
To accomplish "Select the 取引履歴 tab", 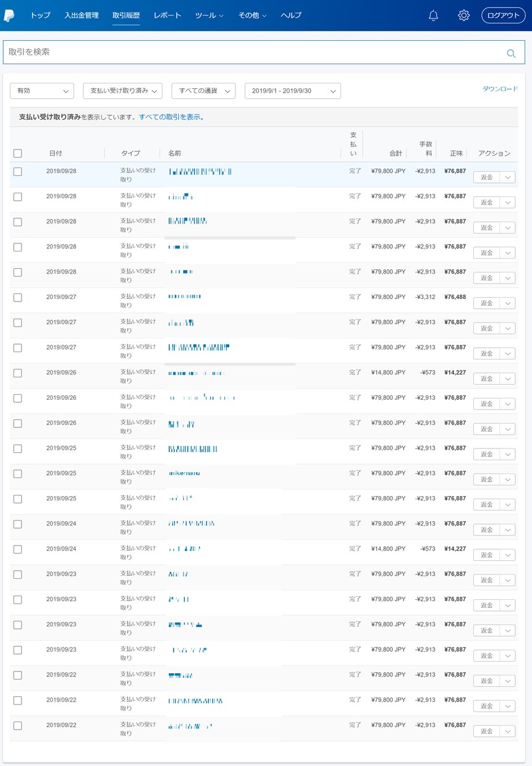I will [x=126, y=15].
